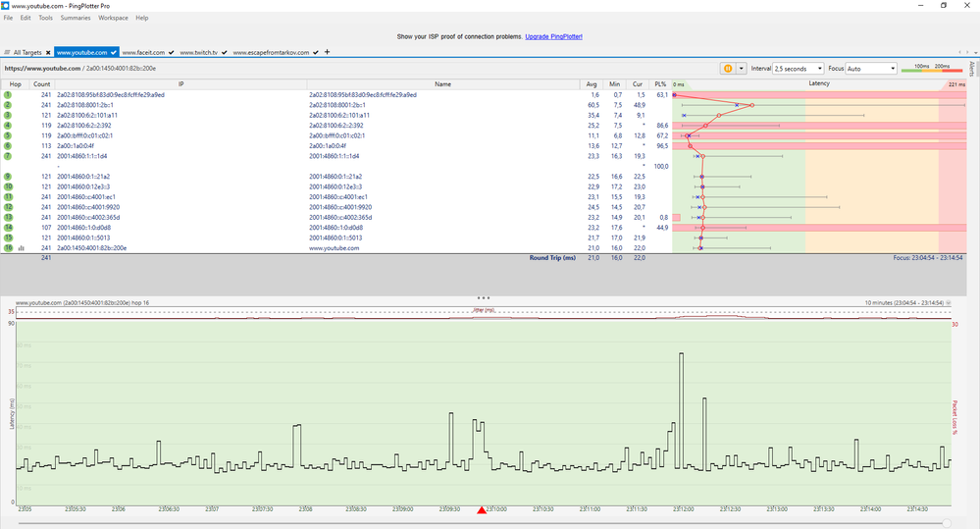Screen dimensions: 980x529
Task: Open the File menu
Action: pos(8,18)
